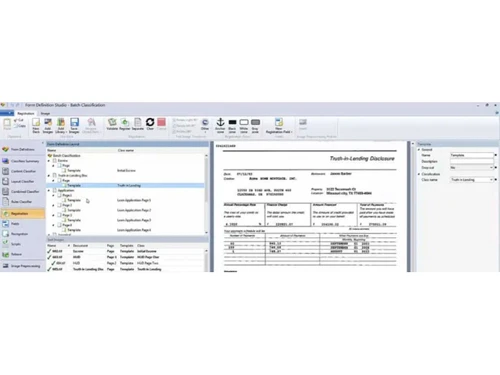
Task: Click the Separate icon in the ribbon
Action: [x=137, y=124]
